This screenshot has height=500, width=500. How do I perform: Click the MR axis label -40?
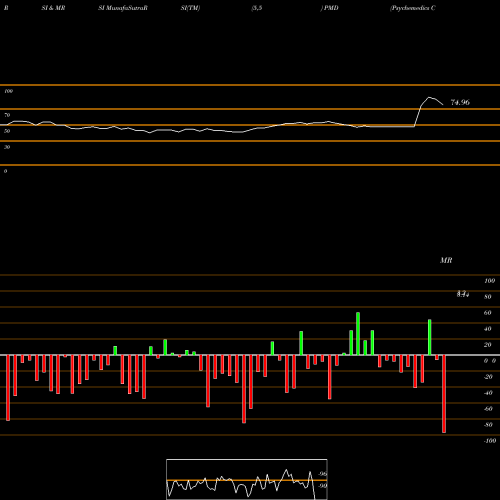click(488, 393)
